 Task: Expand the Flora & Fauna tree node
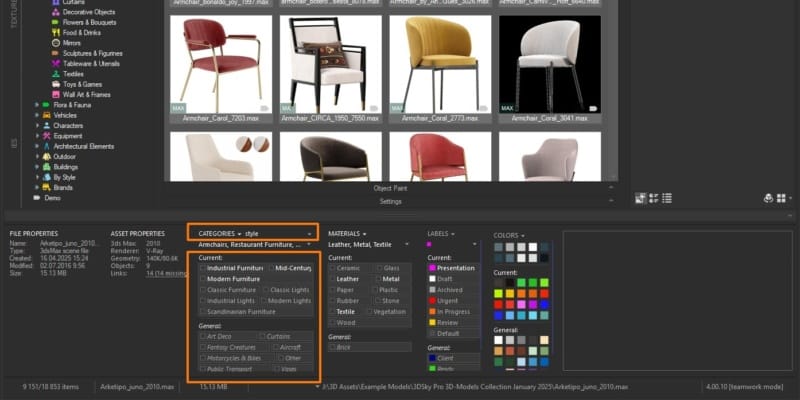coord(37,105)
